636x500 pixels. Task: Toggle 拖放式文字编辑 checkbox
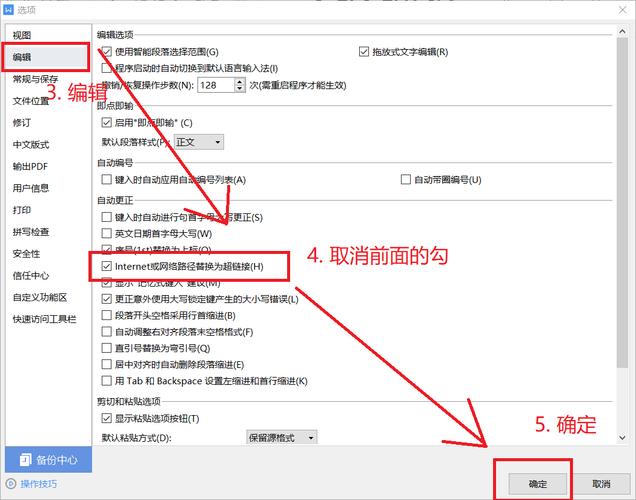click(x=365, y=51)
